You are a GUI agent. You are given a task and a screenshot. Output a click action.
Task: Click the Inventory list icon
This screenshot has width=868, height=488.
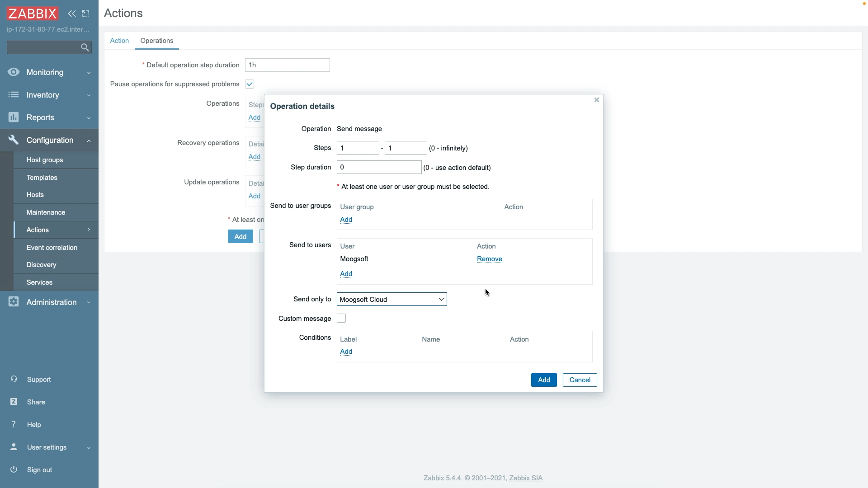[x=14, y=94]
